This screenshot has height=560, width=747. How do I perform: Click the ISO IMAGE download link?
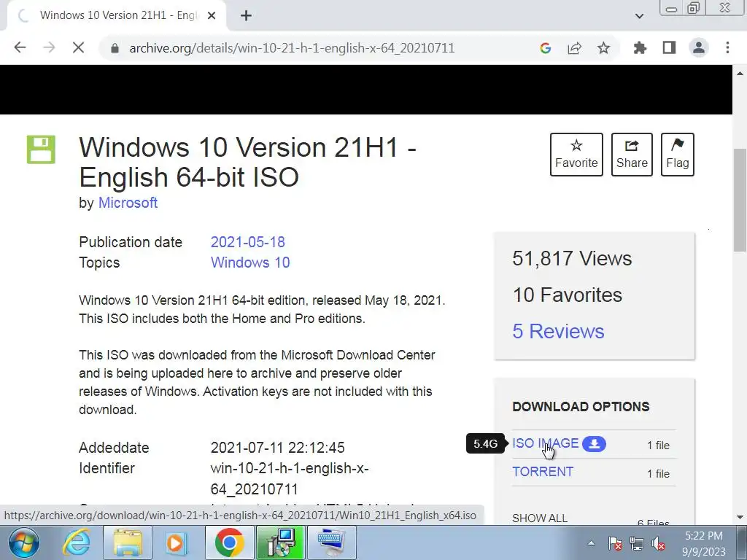[x=546, y=443]
